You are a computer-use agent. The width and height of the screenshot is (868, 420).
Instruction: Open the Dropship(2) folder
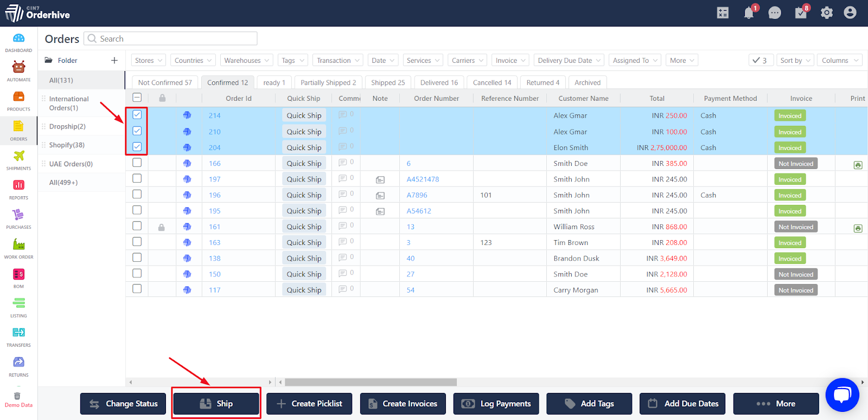pyautogui.click(x=67, y=126)
